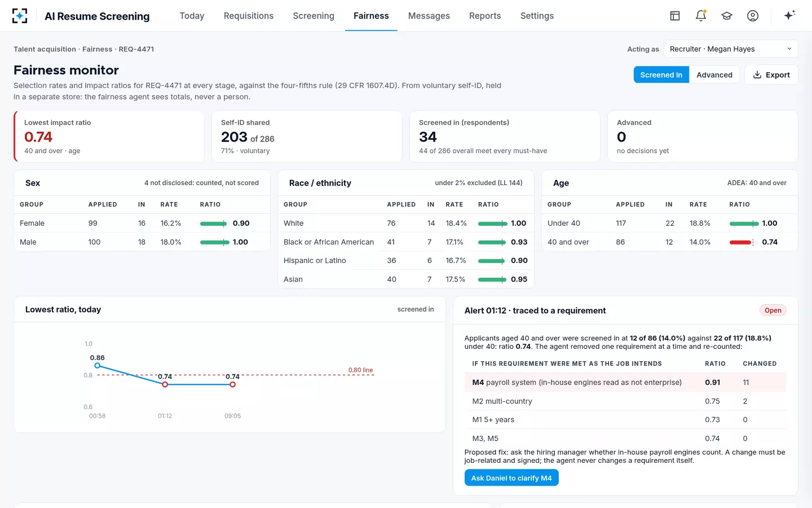Screen dimensions: 812x508
Task: Click the AI Resume Screening logo icon
Action: point(20,16)
